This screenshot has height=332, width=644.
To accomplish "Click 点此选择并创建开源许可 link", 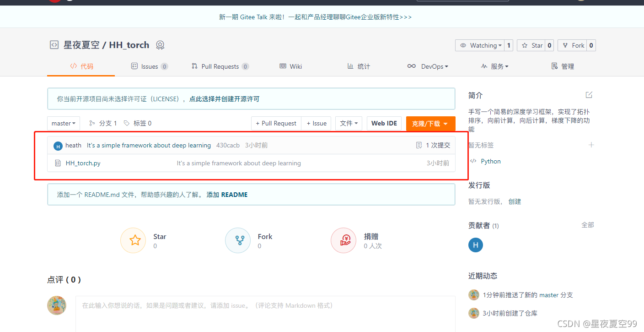I will pyautogui.click(x=224, y=99).
